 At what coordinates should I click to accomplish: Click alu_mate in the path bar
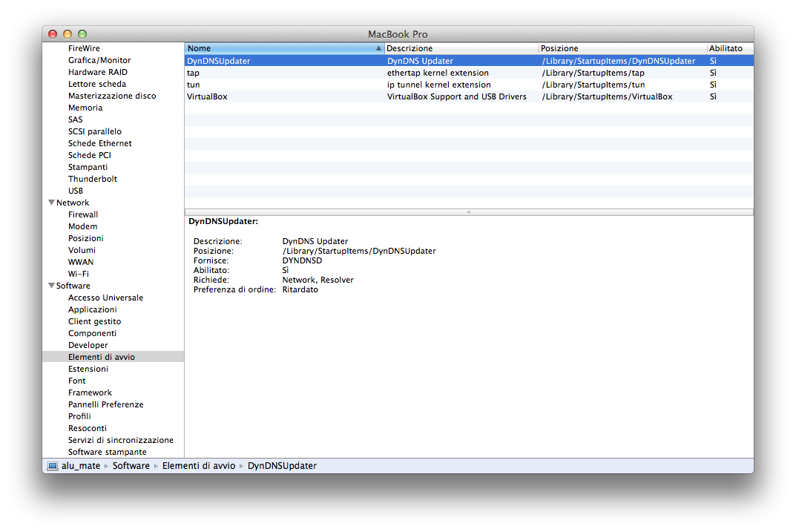pyautogui.click(x=81, y=466)
